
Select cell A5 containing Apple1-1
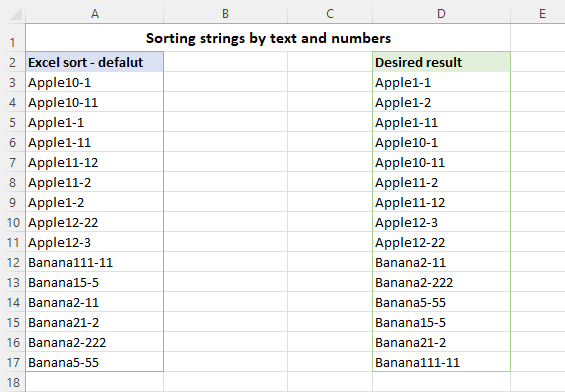pos(94,122)
